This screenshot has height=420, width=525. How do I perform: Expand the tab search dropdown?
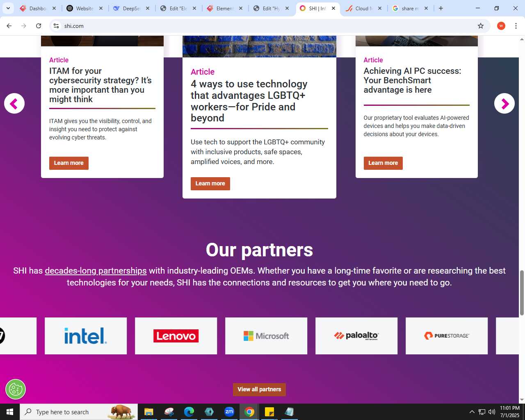click(x=8, y=8)
